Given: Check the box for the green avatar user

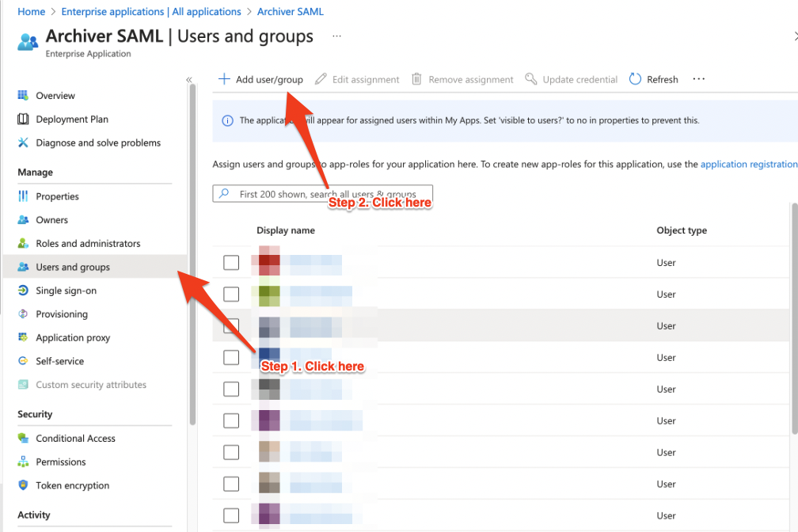Looking at the screenshot, I should (231, 294).
